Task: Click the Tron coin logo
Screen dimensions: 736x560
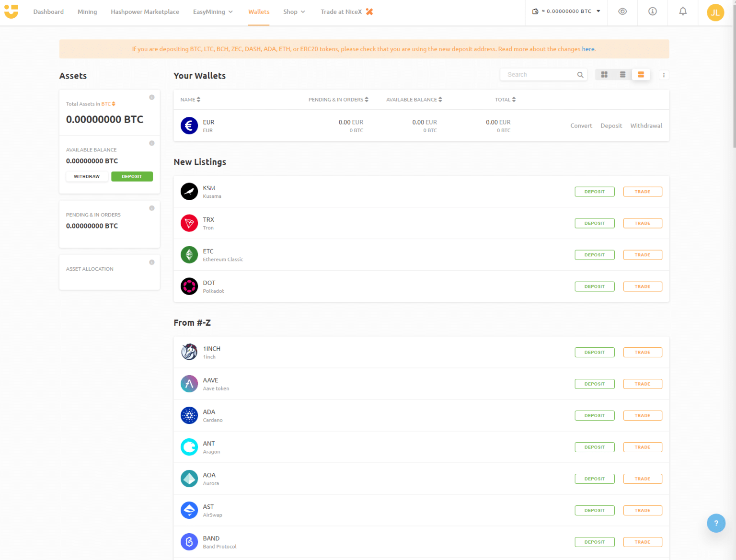Action: click(x=189, y=223)
